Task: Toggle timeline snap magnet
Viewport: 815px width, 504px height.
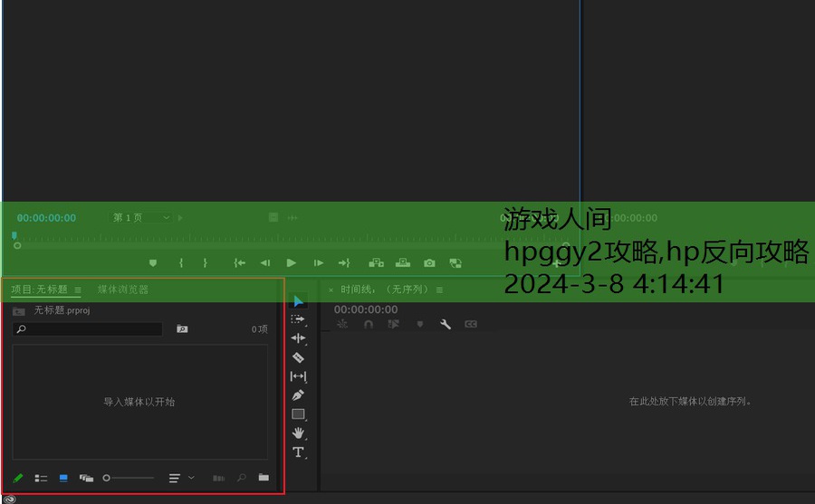Action: tap(369, 324)
